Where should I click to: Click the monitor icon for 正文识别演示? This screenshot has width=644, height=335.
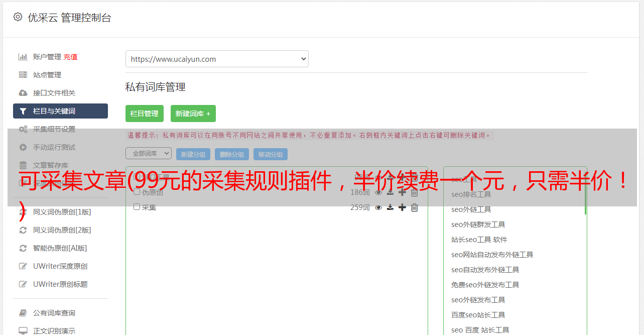(x=23, y=331)
